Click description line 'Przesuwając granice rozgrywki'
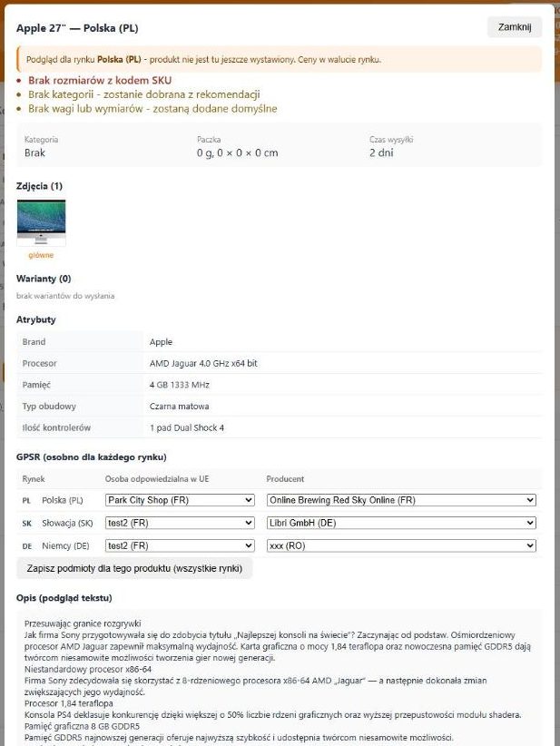 point(83,623)
